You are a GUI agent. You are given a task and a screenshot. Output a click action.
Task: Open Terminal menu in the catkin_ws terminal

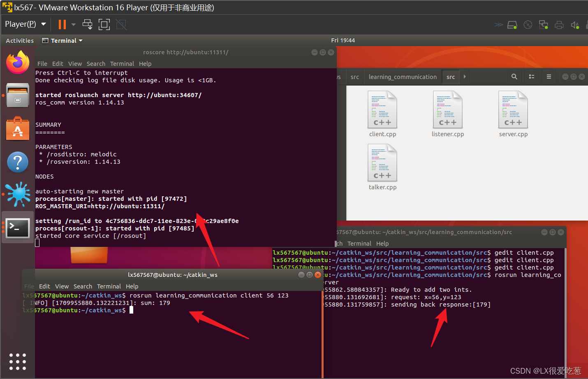point(109,286)
